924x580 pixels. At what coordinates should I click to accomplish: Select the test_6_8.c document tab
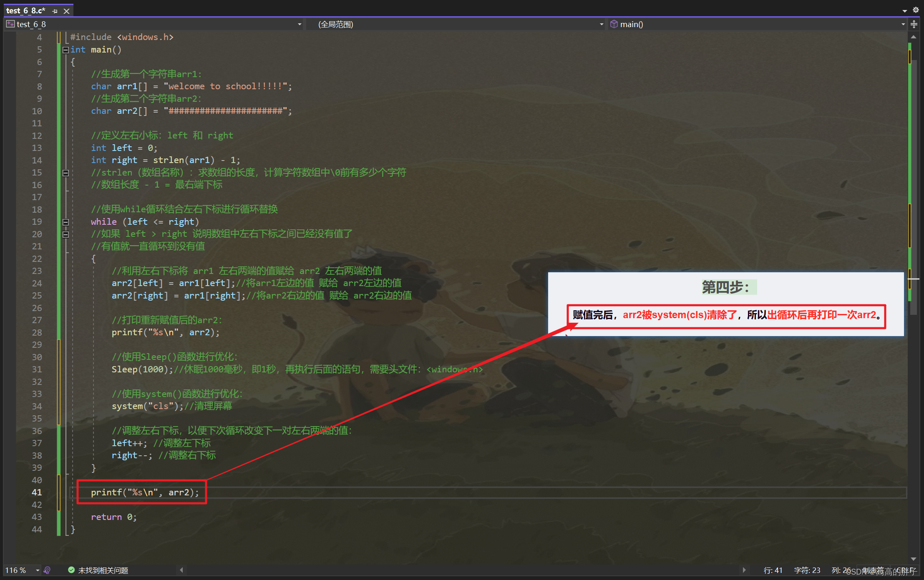25,11
